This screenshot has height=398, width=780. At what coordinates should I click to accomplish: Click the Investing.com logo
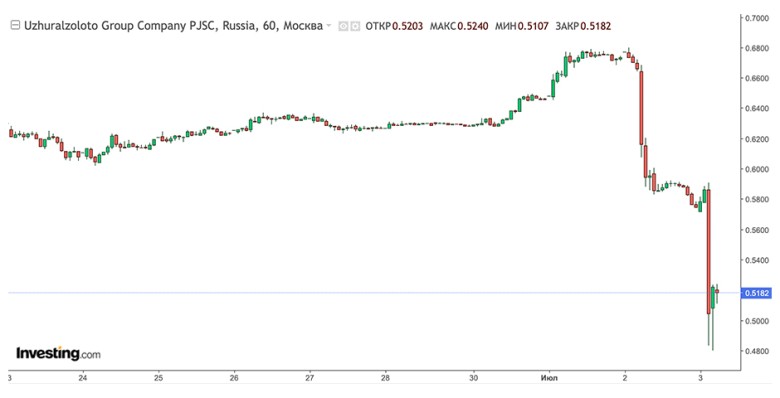tap(58, 353)
